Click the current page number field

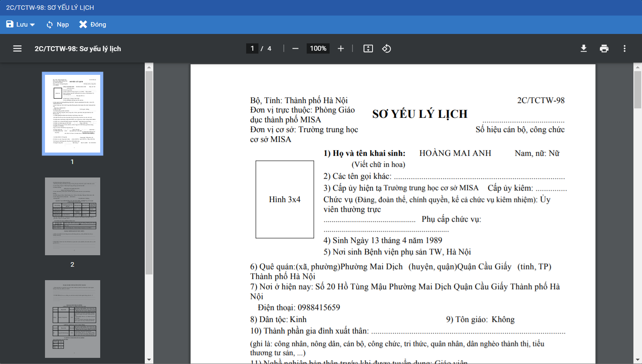(252, 49)
